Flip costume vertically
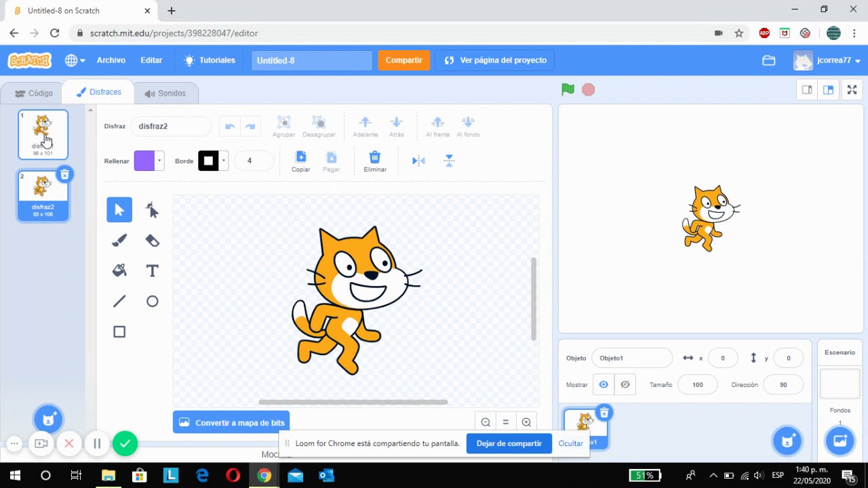 click(x=449, y=161)
